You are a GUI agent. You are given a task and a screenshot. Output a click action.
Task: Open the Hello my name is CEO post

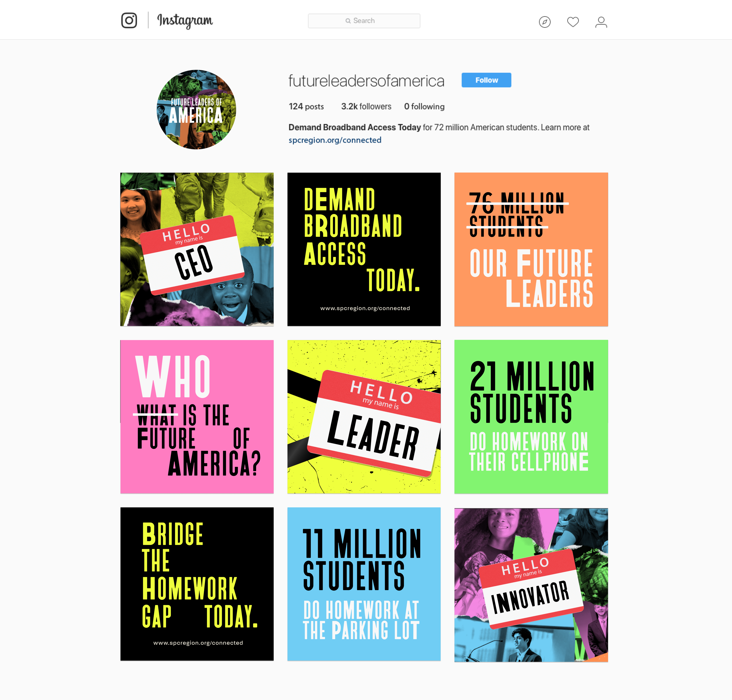coord(197,249)
